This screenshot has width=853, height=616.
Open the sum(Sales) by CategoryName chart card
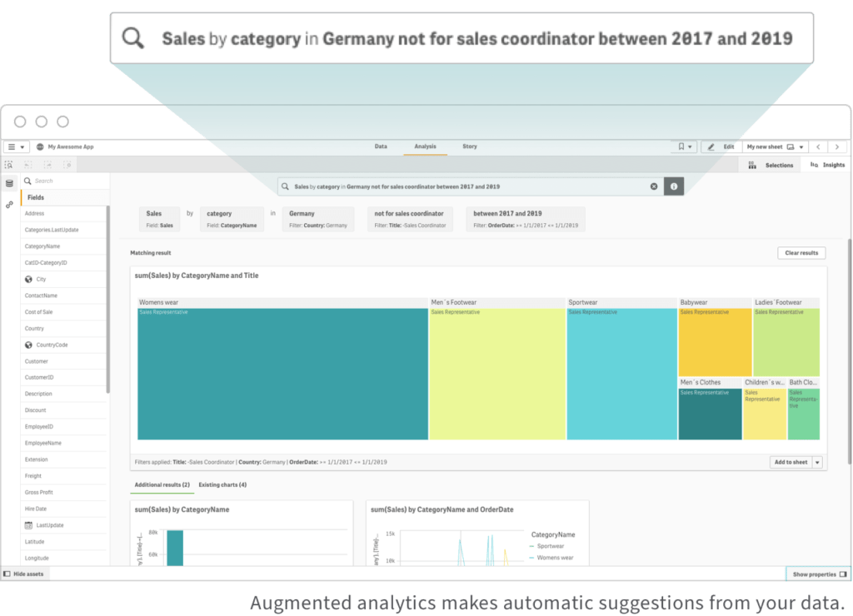click(x=242, y=534)
